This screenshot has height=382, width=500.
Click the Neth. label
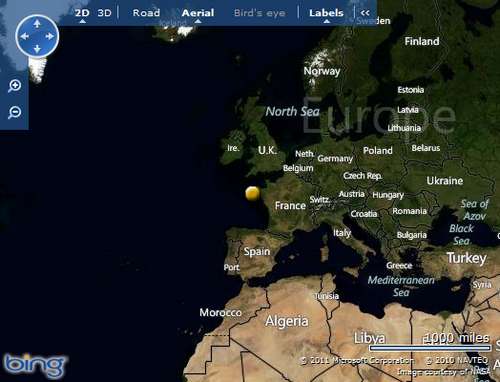305,154
